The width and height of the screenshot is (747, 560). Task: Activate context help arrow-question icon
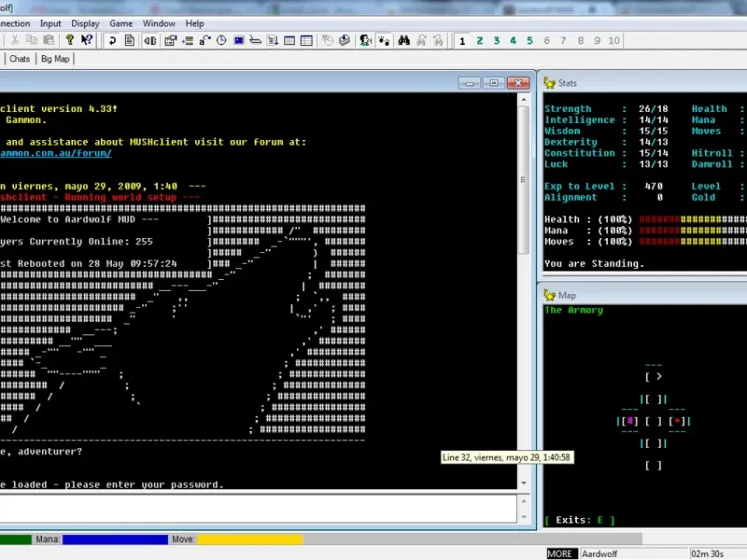click(x=87, y=40)
